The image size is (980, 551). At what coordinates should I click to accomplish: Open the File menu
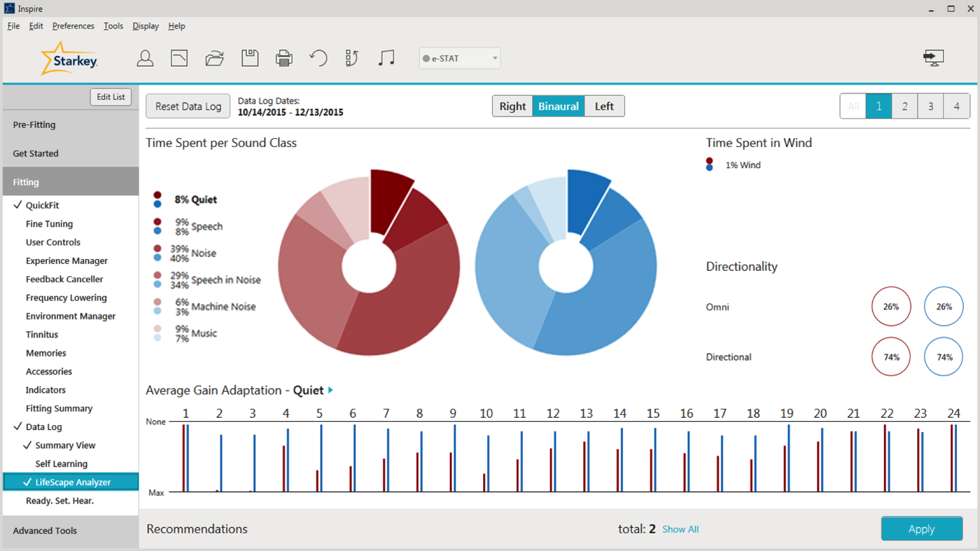14,26
